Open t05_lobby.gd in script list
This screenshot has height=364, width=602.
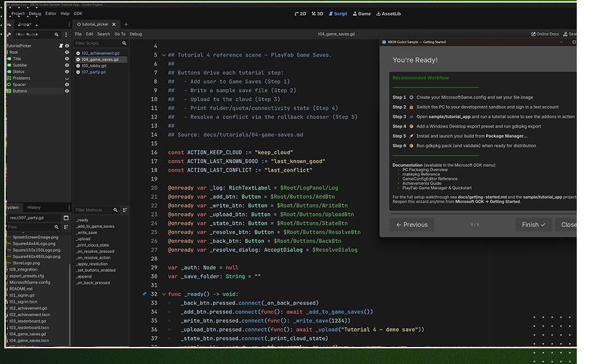click(x=94, y=65)
